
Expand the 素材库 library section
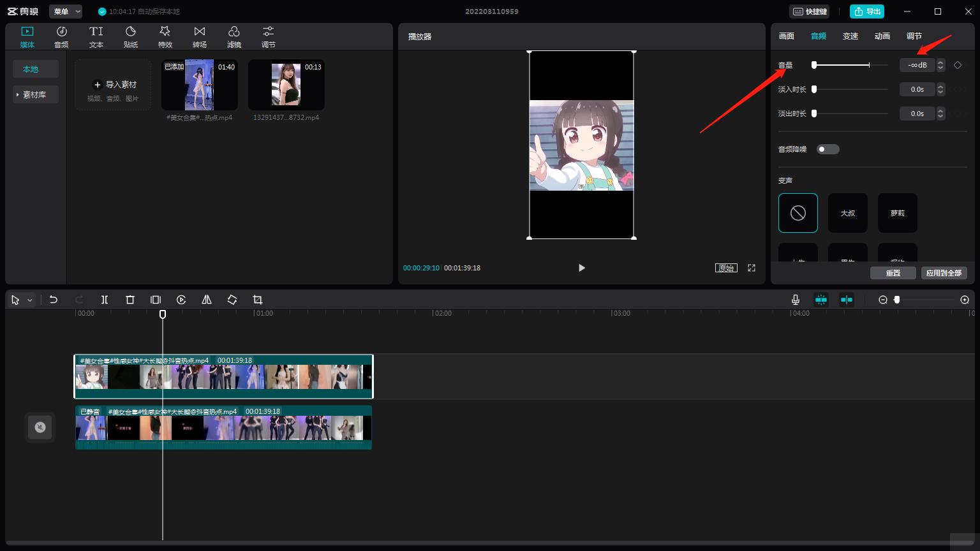pyautogui.click(x=34, y=94)
